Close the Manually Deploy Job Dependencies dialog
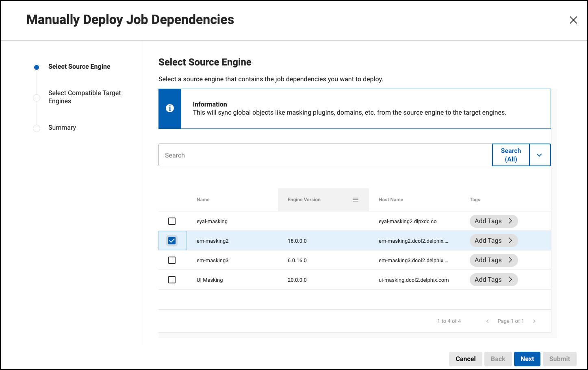The image size is (588, 370). [573, 20]
